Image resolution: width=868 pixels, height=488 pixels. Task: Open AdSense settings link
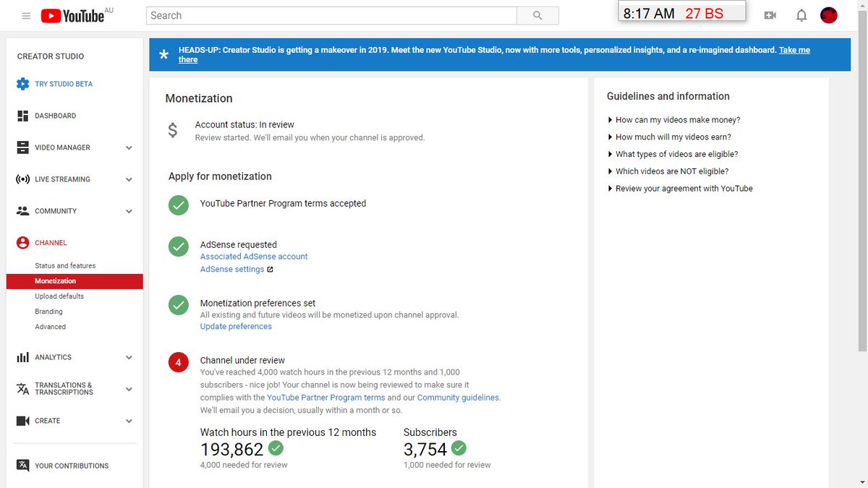click(x=232, y=270)
